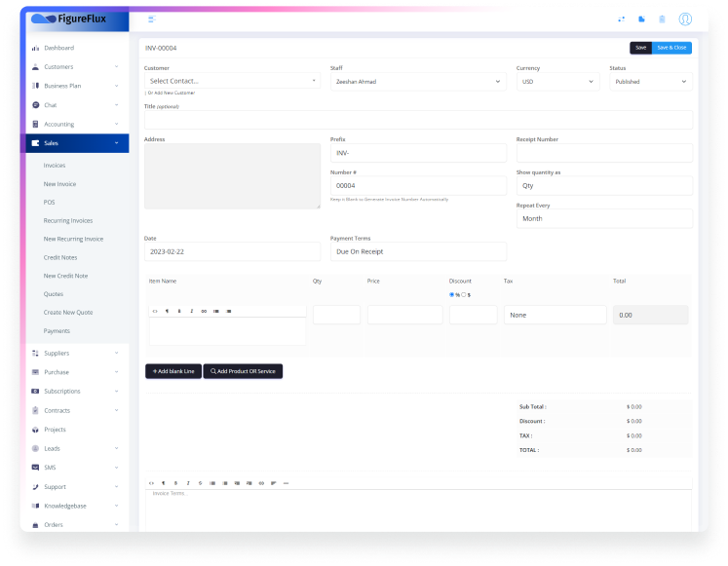Open Credit Notes under Sales
This screenshot has width=728, height=566.
point(60,257)
